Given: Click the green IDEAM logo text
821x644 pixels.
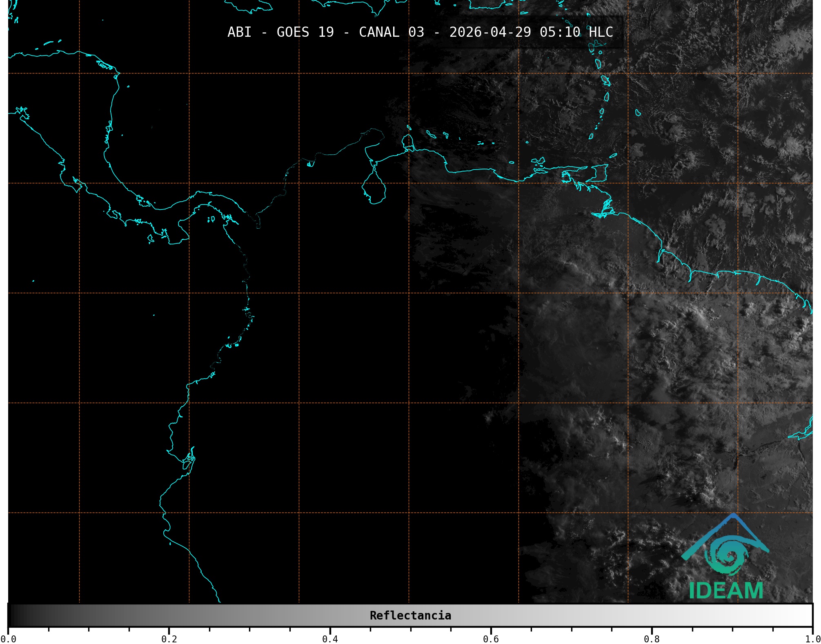Looking at the screenshot, I should click(x=726, y=591).
